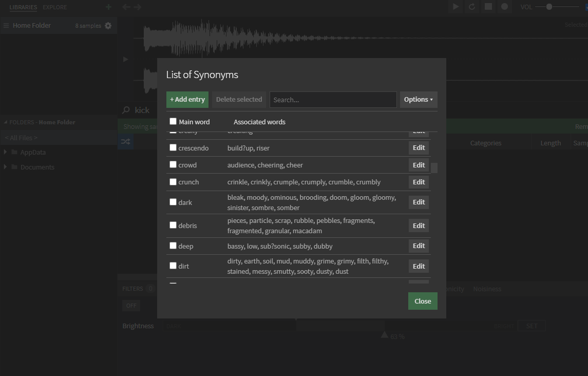This screenshot has height=376, width=588.
Task: Switch to the EXPLORE tab
Action: point(55,7)
